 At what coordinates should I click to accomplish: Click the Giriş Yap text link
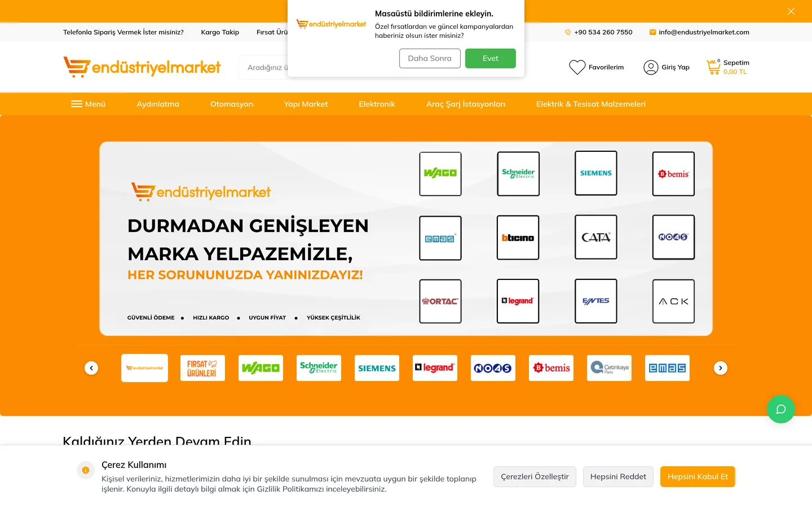coord(676,67)
